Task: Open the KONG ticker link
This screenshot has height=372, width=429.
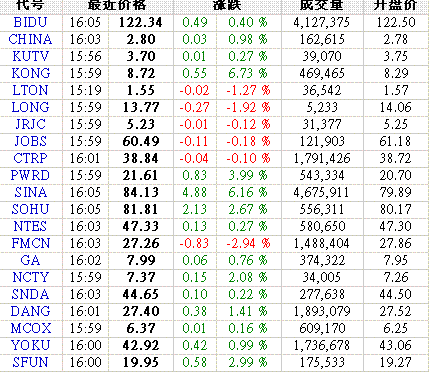Action: [31, 73]
